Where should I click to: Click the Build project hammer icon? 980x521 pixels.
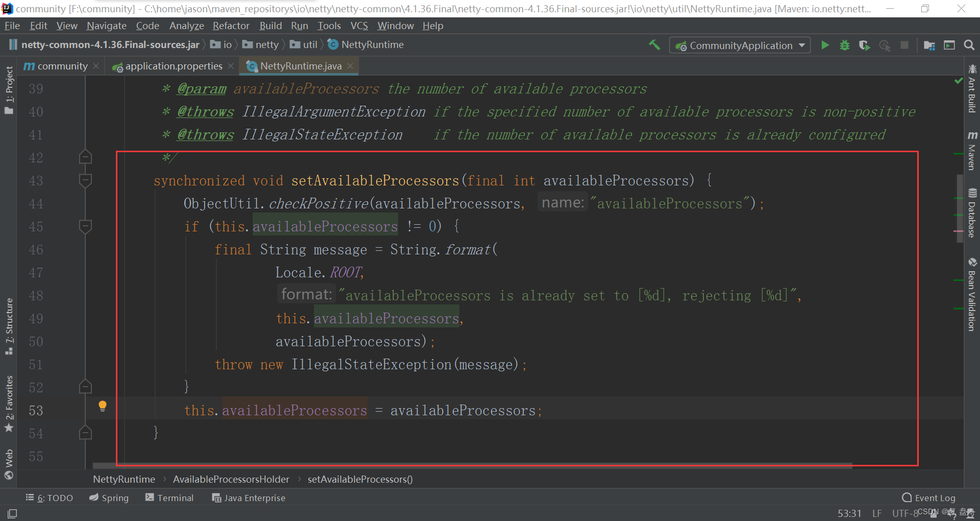(654, 45)
